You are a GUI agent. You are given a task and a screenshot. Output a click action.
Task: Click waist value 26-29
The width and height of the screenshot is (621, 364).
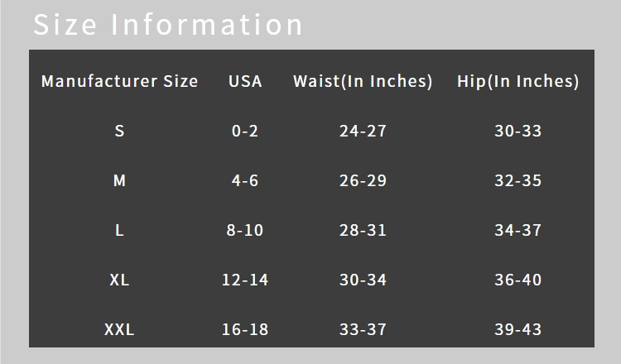click(x=363, y=180)
